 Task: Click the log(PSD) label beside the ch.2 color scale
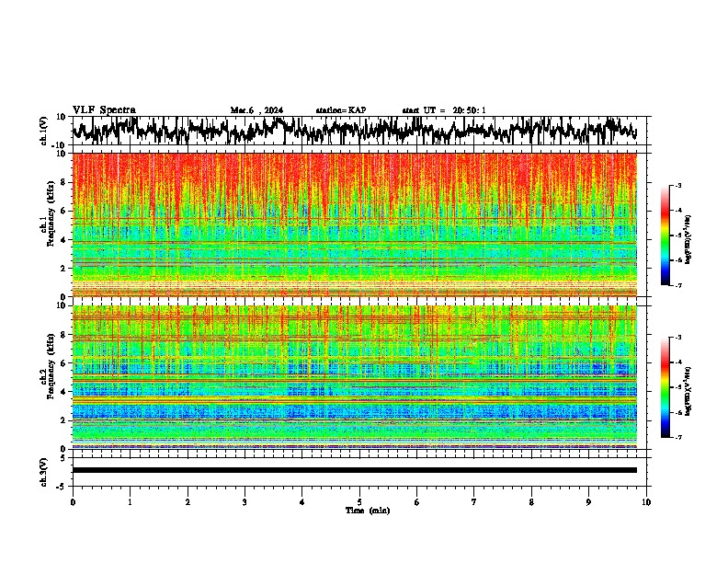click(688, 390)
